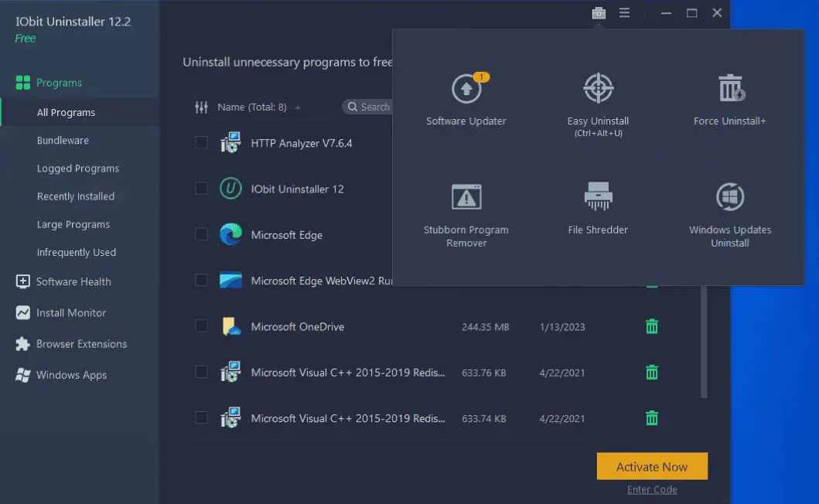Click the Install Monitor chart icon
The height and width of the screenshot is (504, 819).
[x=22, y=313]
